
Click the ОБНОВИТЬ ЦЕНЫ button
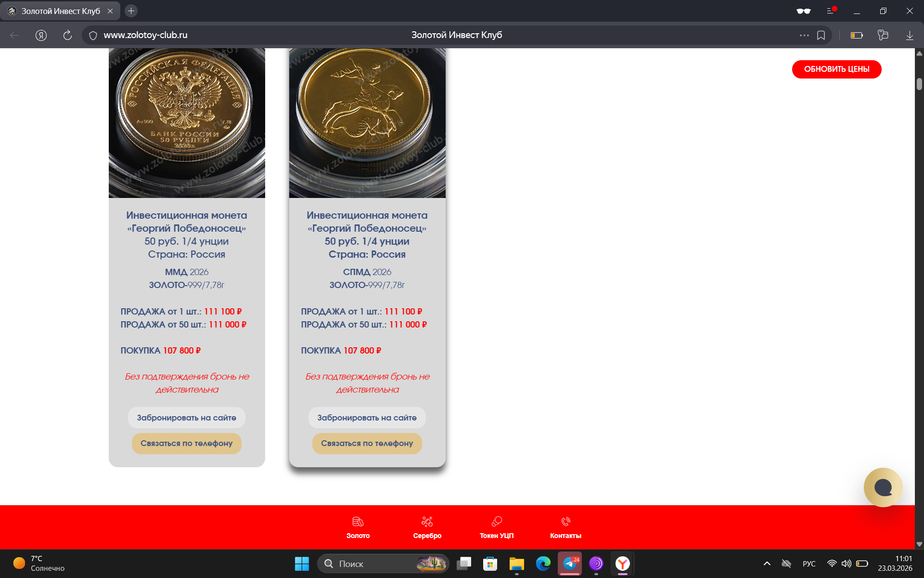tap(836, 69)
